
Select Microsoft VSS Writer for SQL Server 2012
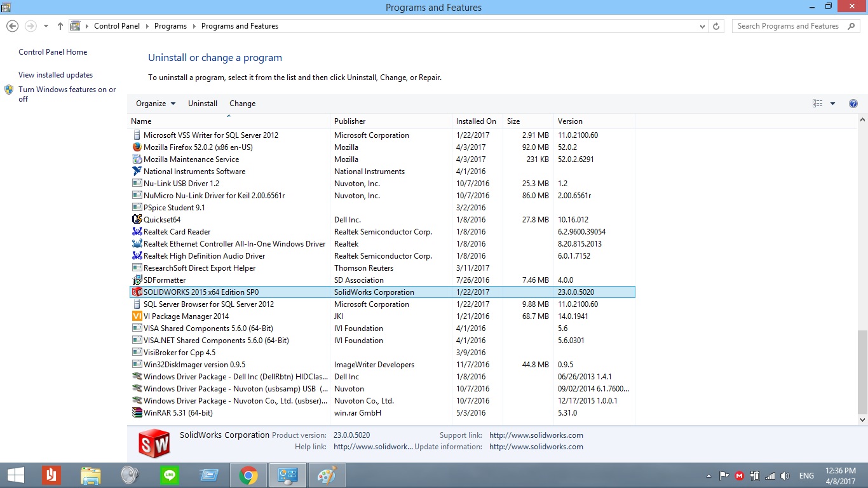[x=381, y=135]
